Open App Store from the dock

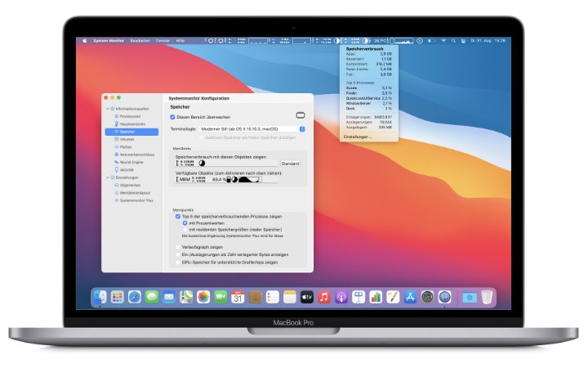tap(410, 298)
